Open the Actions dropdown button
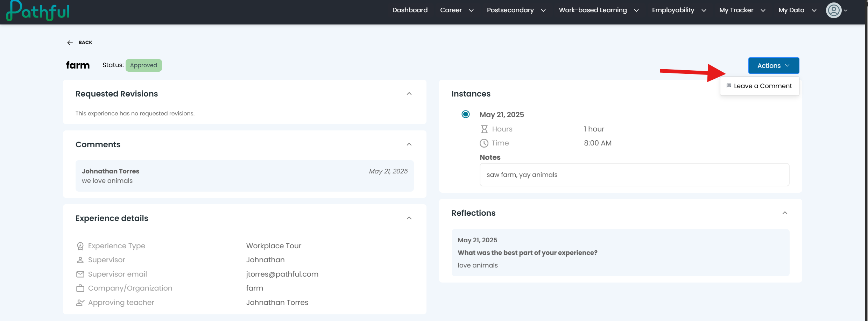The height and width of the screenshot is (321, 868). (774, 66)
